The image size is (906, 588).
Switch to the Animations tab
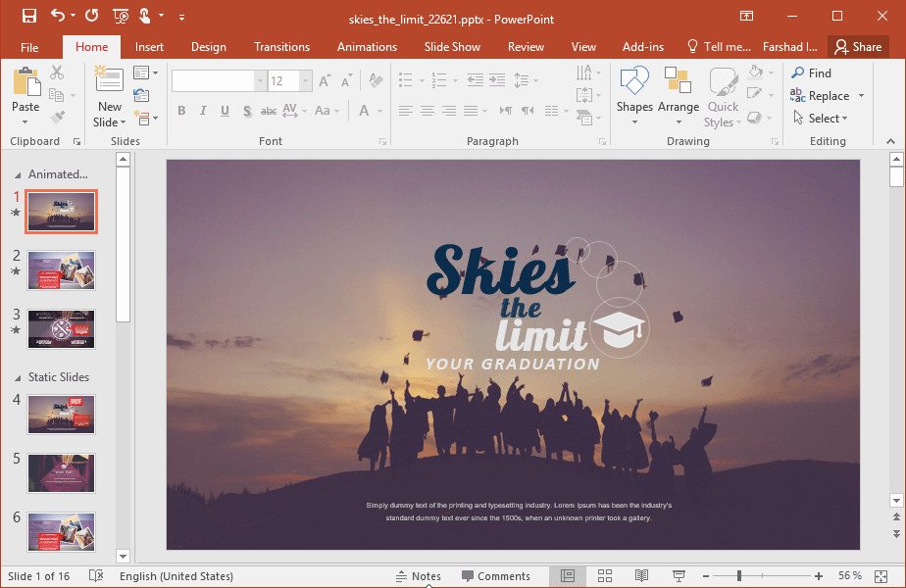367,47
